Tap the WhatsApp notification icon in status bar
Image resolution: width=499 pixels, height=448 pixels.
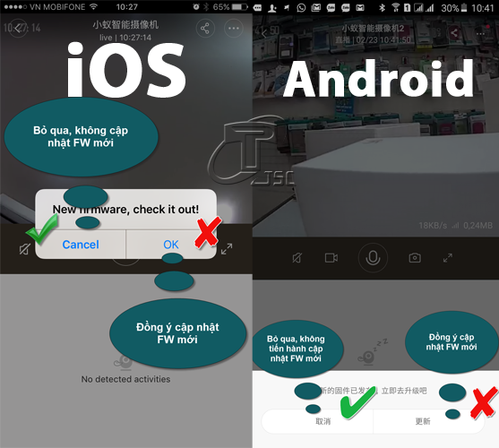coord(301,7)
